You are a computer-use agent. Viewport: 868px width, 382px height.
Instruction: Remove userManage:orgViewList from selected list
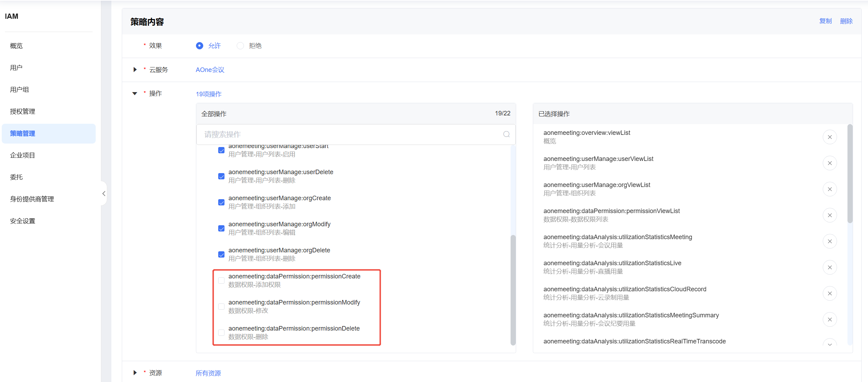(830, 189)
